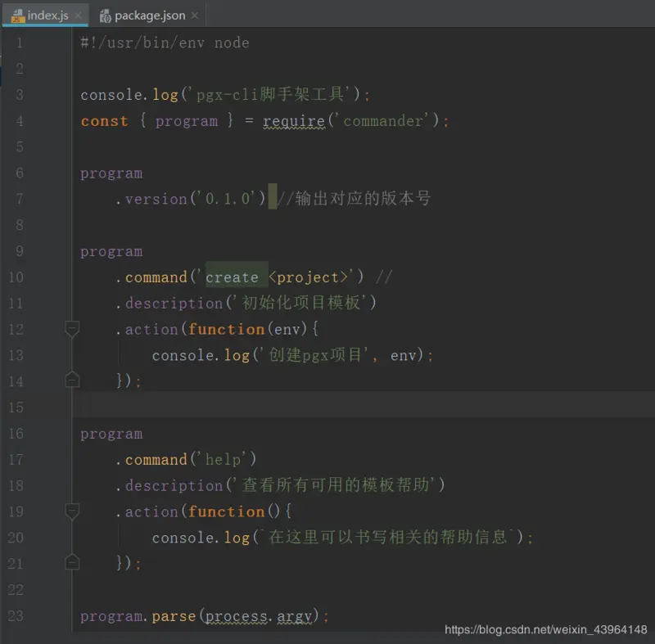Screen dimensions: 655x644
Task: Click 'program' identifier on line 6
Action: (x=111, y=173)
